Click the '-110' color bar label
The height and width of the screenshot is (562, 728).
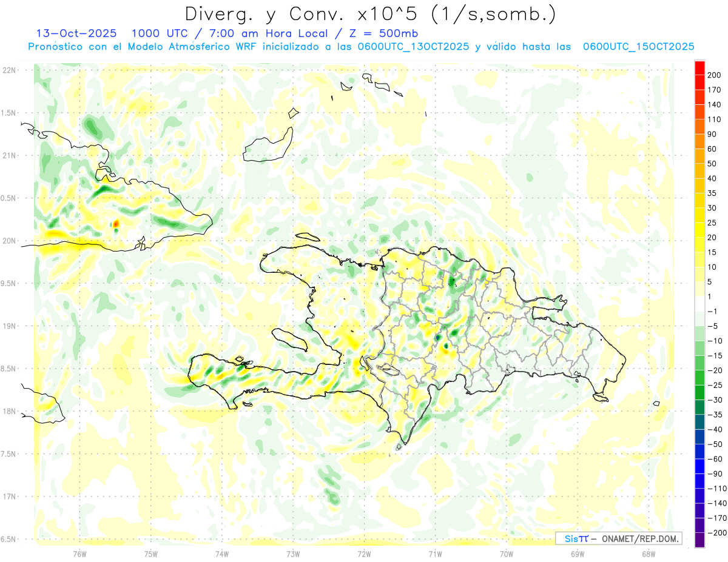click(x=718, y=488)
